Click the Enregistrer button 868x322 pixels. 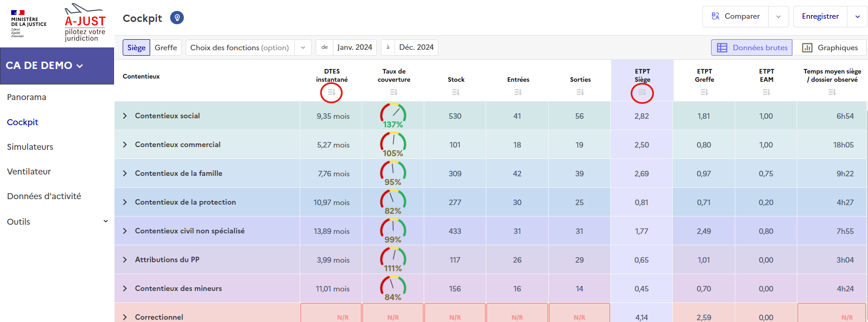(820, 16)
